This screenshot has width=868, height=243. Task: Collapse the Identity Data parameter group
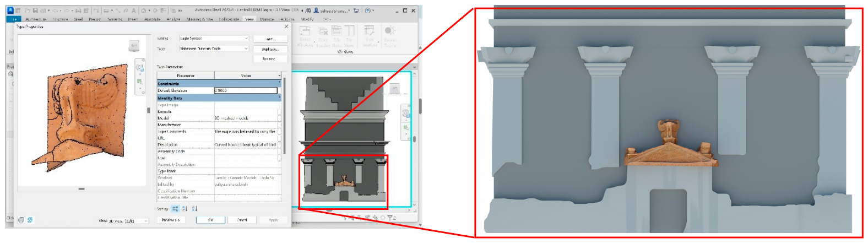[x=279, y=96]
